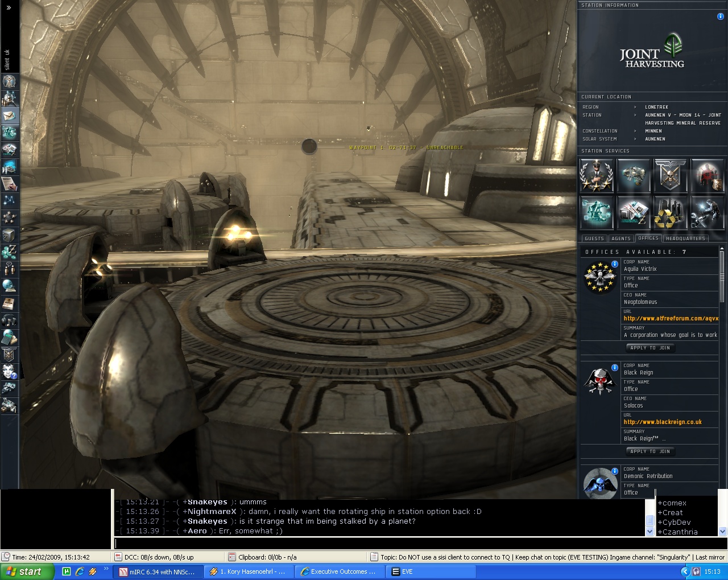Open People & Places in the Neocom
728x580 pixels.
(x=10, y=98)
